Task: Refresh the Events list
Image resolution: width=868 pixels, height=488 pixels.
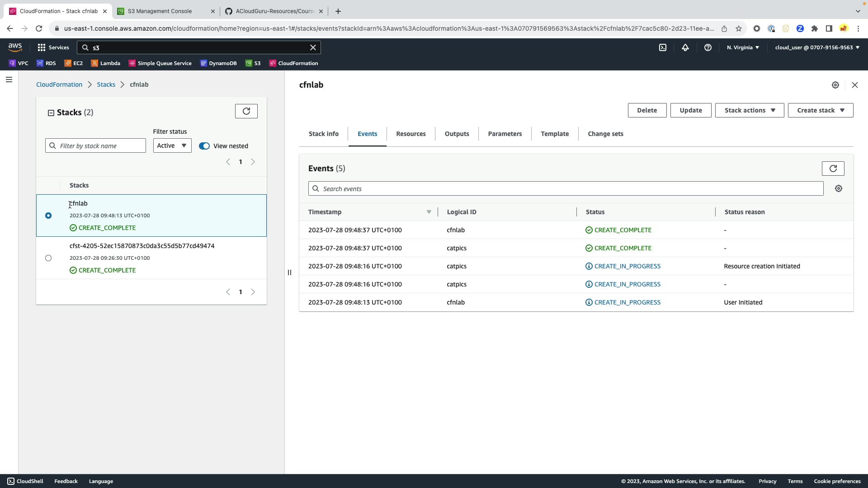Action: [833, 169]
